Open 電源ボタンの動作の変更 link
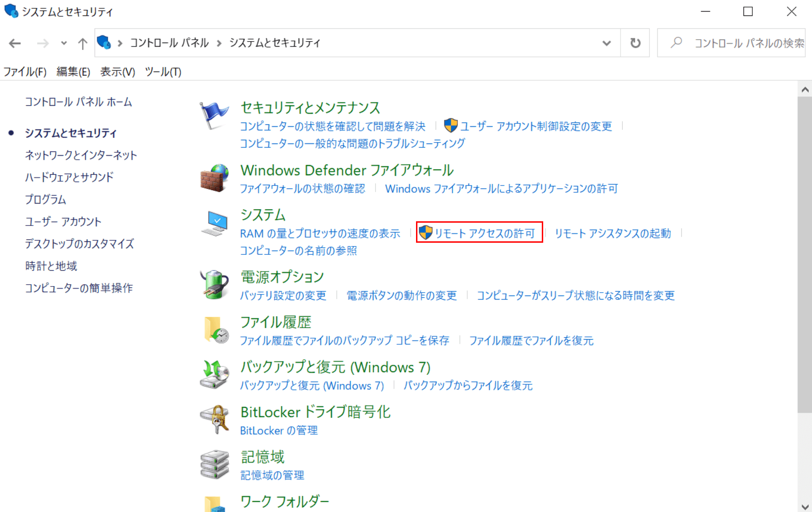This screenshot has width=812, height=512. tap(402, 295)
